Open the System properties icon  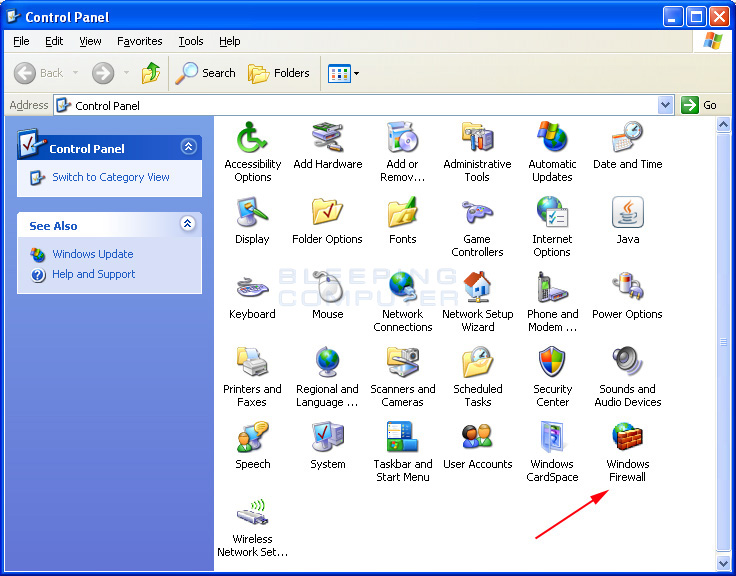click(328, 438)
